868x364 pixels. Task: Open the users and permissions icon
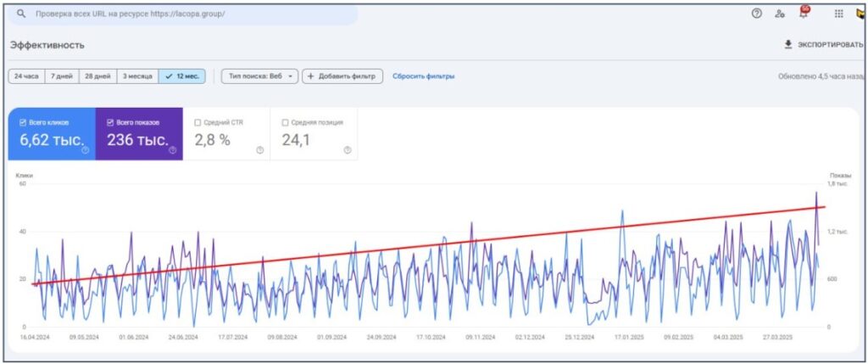click(780, 14)
